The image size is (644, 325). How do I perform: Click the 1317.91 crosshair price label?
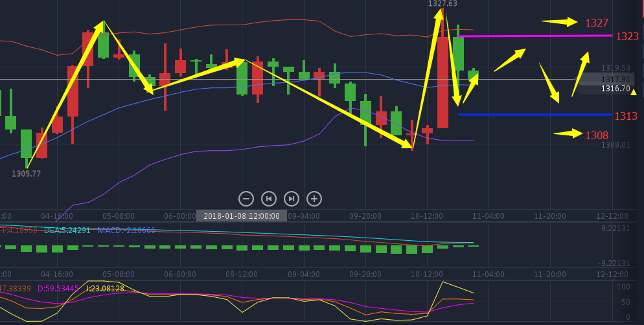615,80
